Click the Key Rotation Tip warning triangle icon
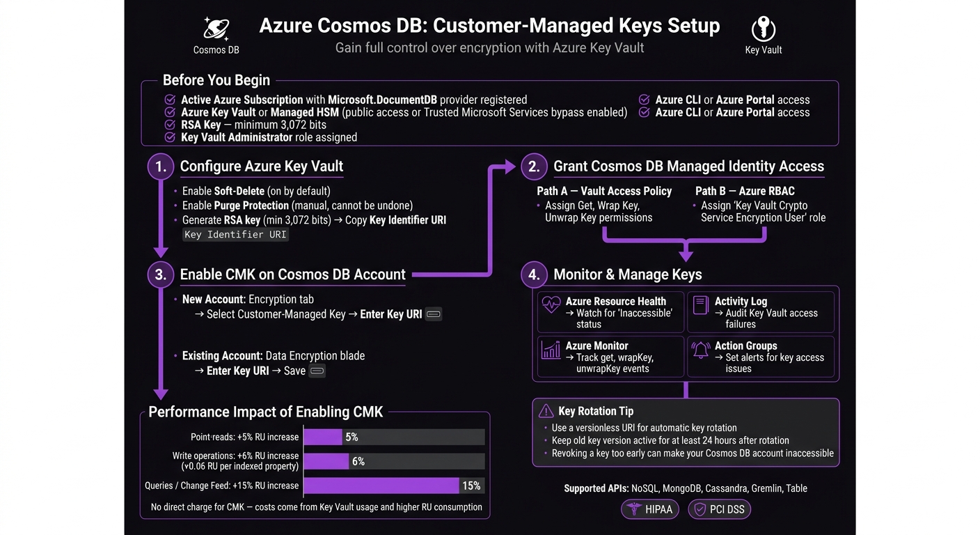The width and height of the screenshot is (980, 535). point(545,411)
